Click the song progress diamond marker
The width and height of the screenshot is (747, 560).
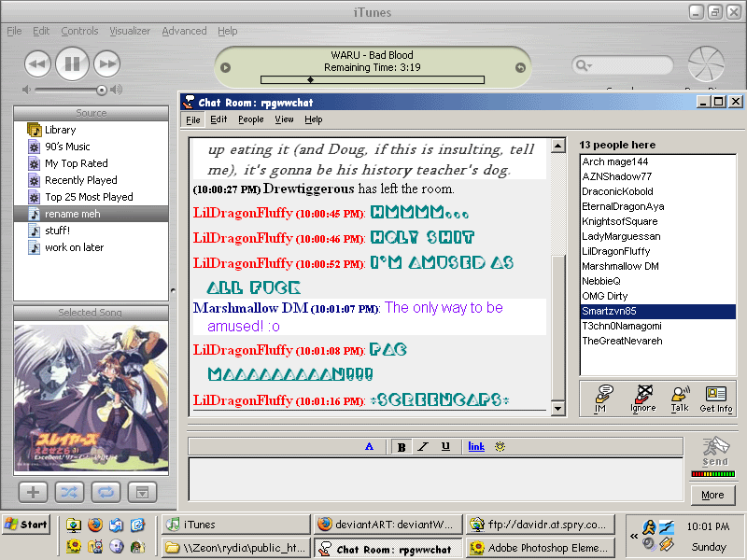tap(310, 80)
